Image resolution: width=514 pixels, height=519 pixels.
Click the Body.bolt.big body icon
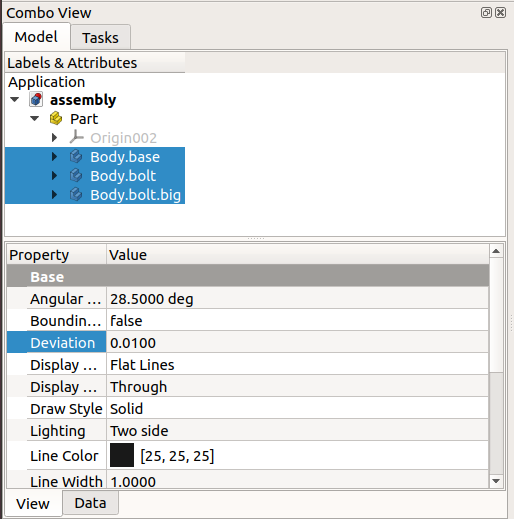coord(76,194)
